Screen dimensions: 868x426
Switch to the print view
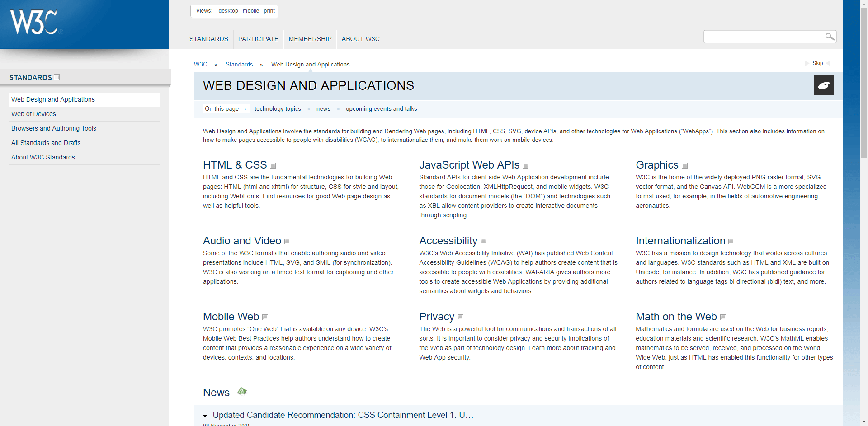pos(269,10)
